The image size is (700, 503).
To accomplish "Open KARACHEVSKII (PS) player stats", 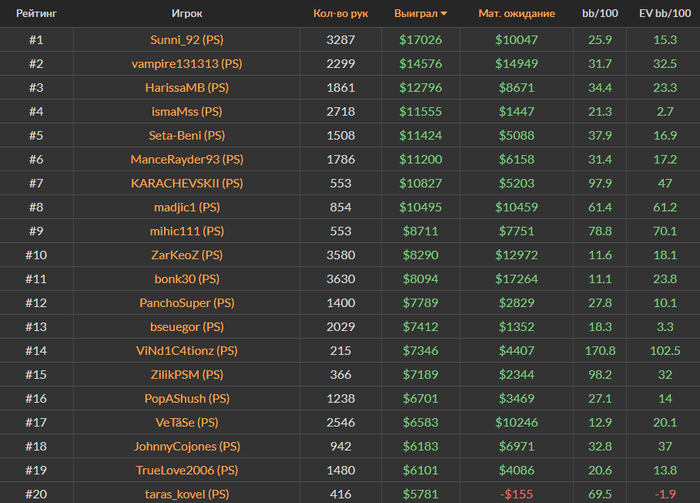I will [187, 183].
